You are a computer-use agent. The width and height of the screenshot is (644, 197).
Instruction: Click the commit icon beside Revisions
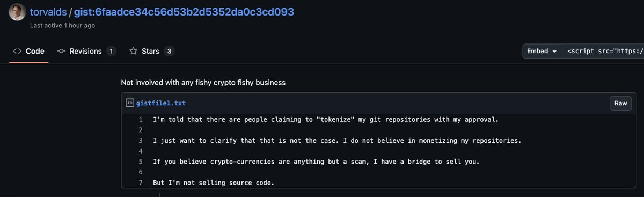(x=61, y=52)
